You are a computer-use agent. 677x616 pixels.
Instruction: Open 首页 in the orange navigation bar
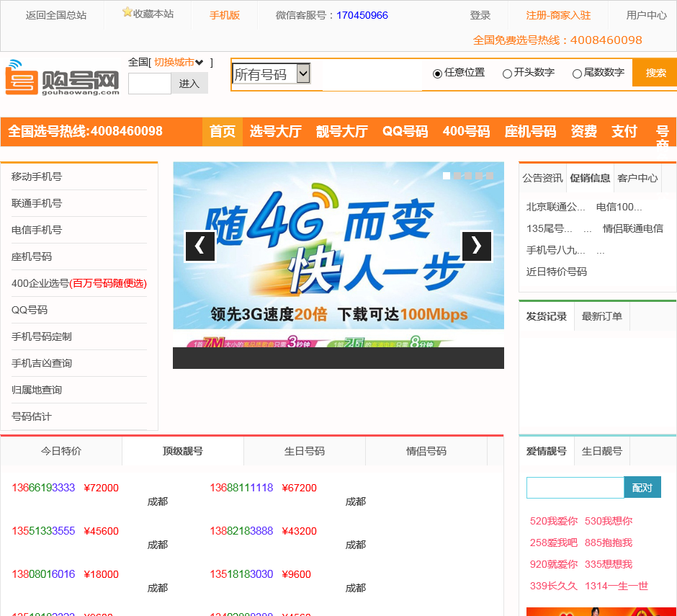click(223, 131)
